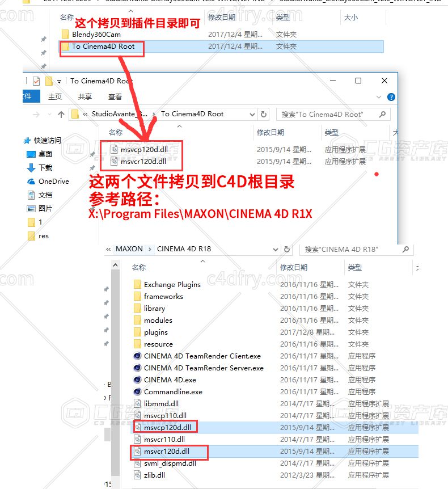Sort by 修改日期 column in To Cinema4D Root window

pyautogui.click(x=271, y=133)
